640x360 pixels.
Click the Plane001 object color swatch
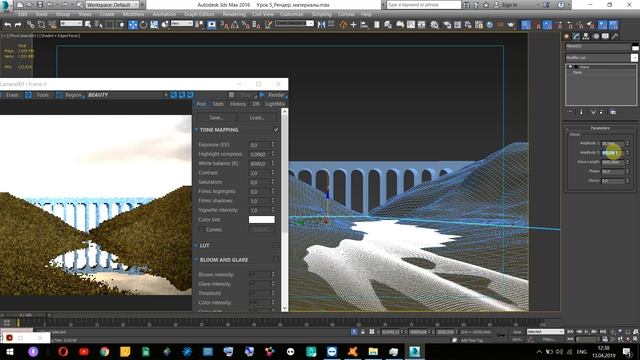[x=635, y=47]
